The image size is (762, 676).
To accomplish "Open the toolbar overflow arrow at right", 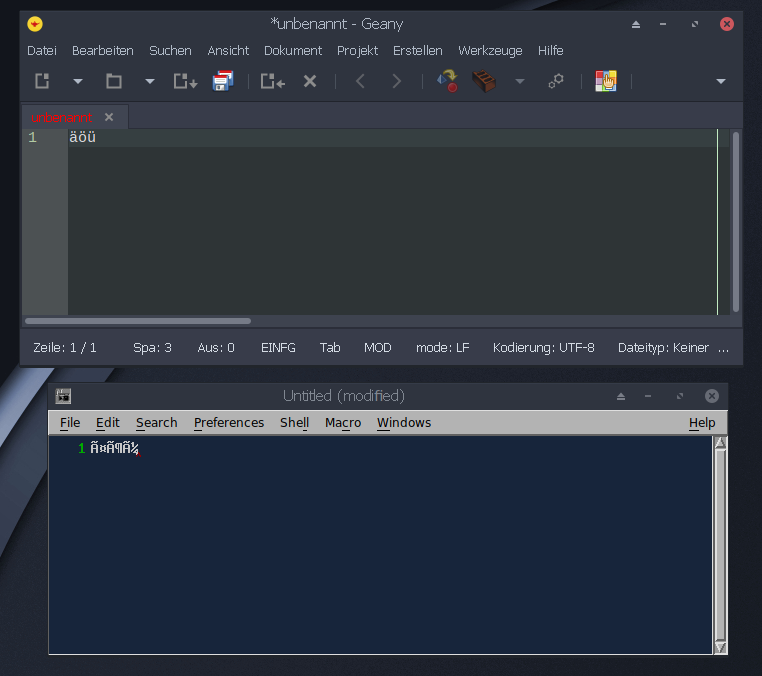I will pyautogui.click(x=721, y=82).
